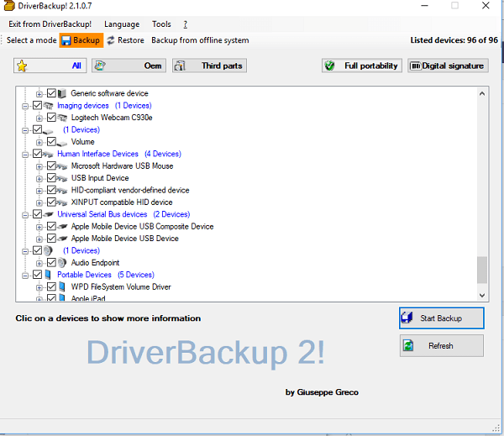The image size is (504, 436).
Task: Click the green shield Full portability icon
Action: coord(329,66)
